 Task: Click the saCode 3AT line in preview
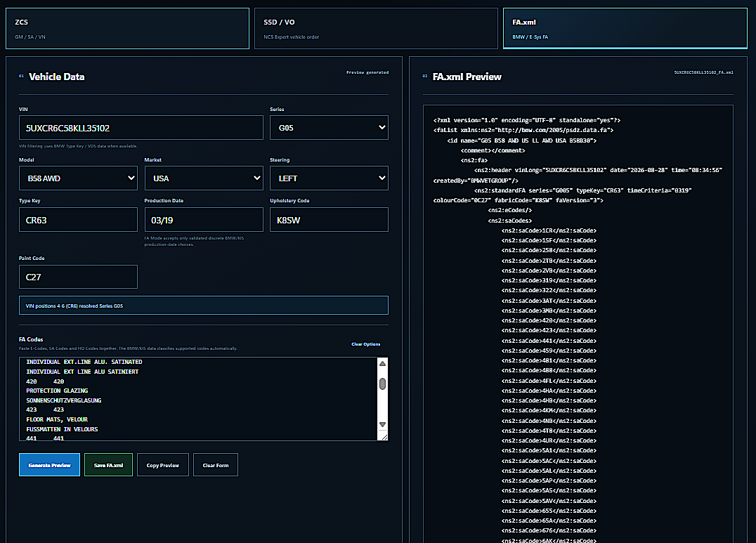click(x=549, y=301)
